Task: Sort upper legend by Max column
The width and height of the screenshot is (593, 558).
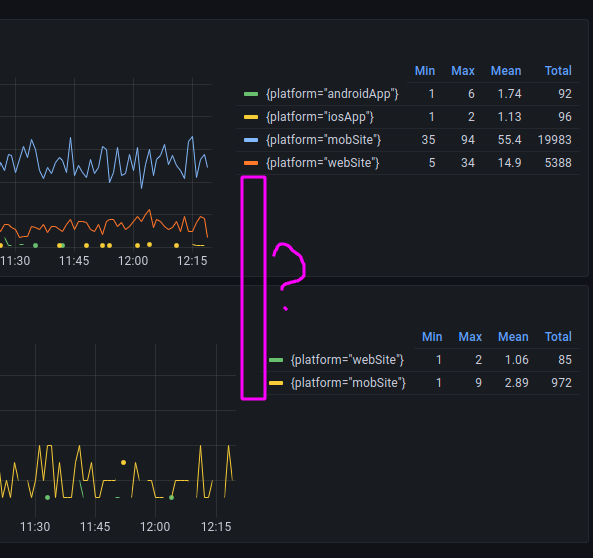Action: 463,71
